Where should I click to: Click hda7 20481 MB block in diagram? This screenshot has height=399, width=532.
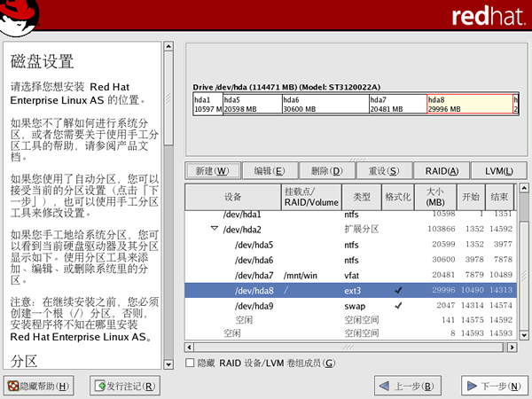pyautogui.click(x=398, y=105)
